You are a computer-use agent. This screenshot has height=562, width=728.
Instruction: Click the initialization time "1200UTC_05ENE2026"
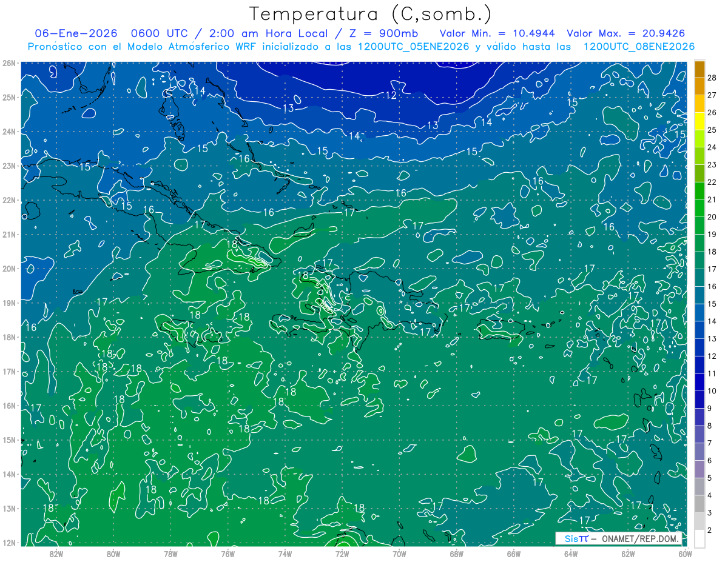414,47
